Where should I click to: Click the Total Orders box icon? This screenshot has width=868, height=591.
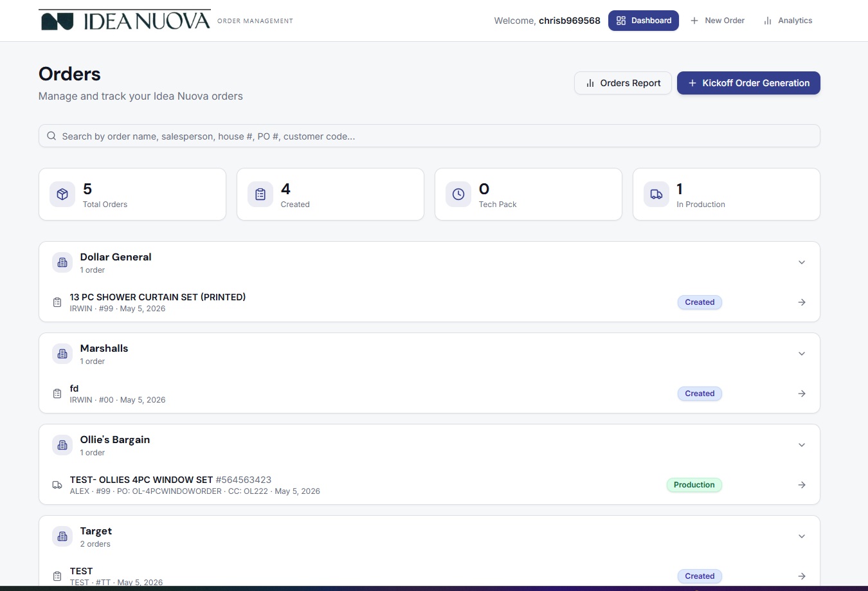62,194
